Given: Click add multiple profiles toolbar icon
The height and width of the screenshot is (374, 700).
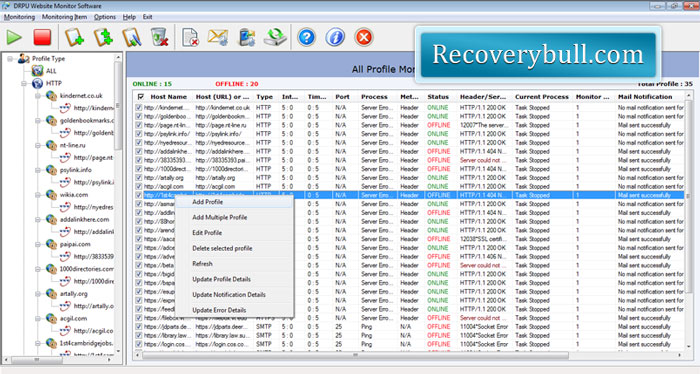Looking at the screenshot, I should [103, 37].
